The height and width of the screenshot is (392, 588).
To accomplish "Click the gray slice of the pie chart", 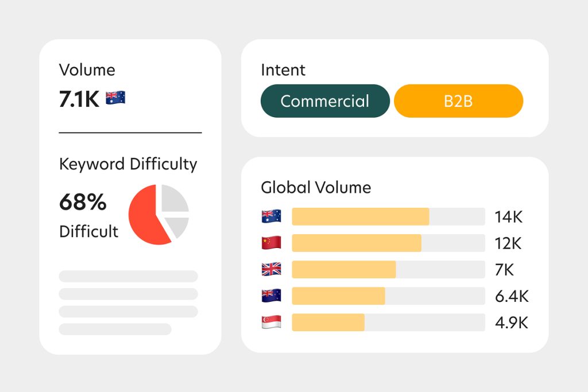I will click(175, 199).
